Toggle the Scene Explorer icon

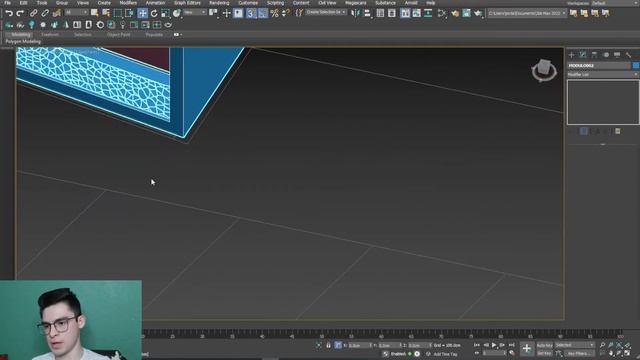[x=380, y=13]
